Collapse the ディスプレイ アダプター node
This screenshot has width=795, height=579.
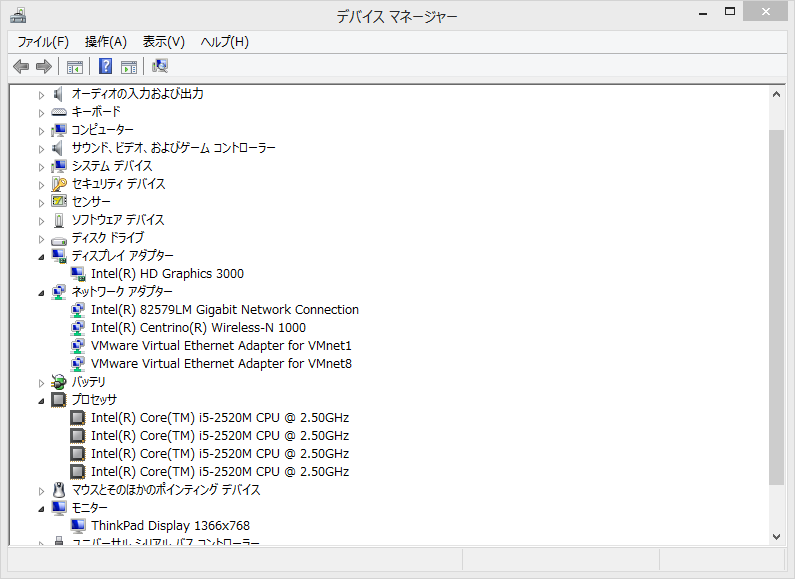42,257
